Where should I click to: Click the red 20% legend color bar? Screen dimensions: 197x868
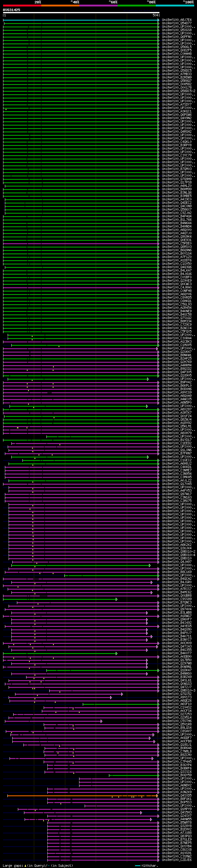pos(22,6)
